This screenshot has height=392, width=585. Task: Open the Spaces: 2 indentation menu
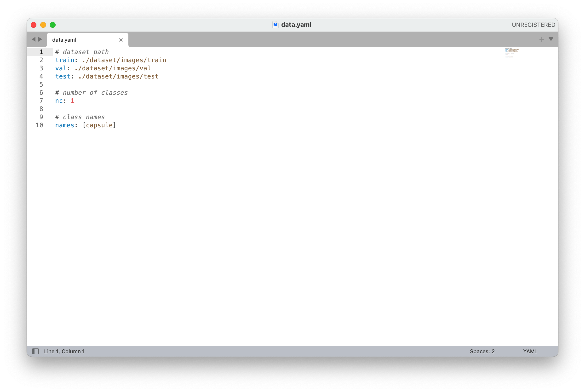click(x=482, y=351)
